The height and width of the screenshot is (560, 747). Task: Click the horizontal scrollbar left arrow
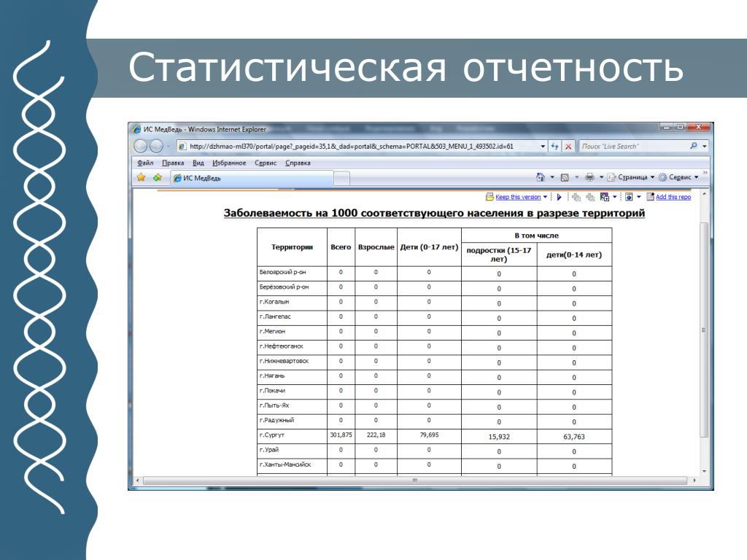point(138,481)
